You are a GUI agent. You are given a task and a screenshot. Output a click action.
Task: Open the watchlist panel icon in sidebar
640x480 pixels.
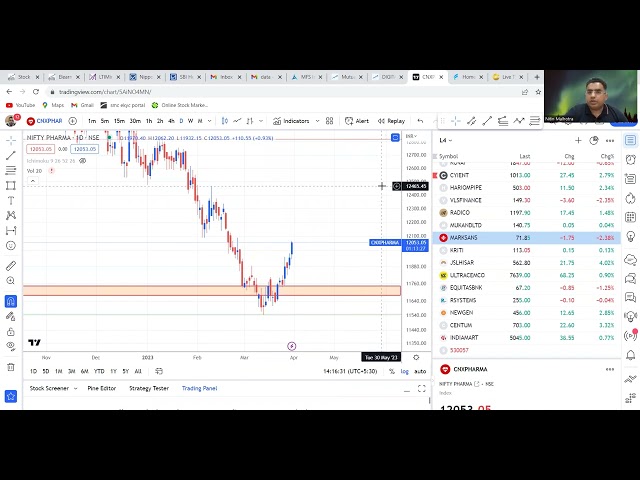point(630,140)
